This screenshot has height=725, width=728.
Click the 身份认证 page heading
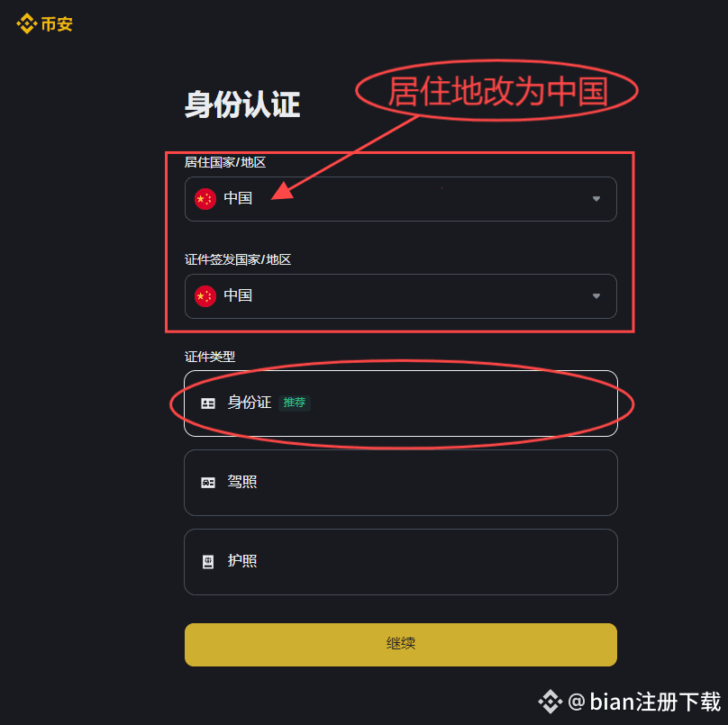tap(241, 104)
